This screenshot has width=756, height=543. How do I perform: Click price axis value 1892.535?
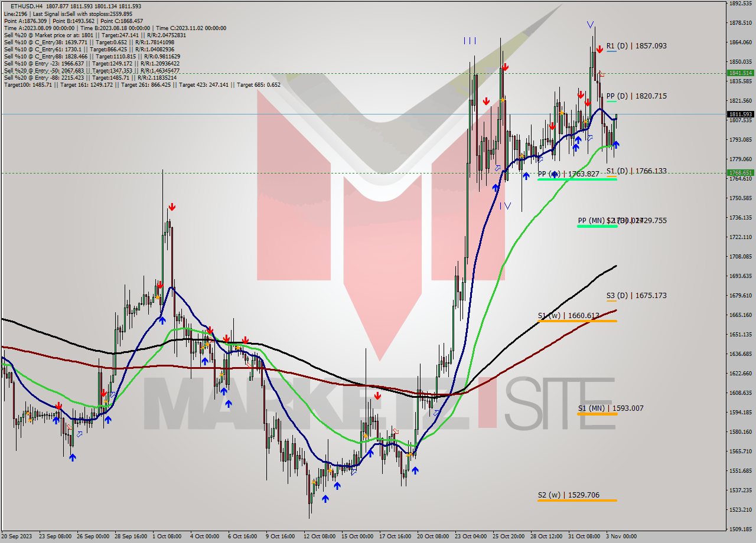pos(740,4)
